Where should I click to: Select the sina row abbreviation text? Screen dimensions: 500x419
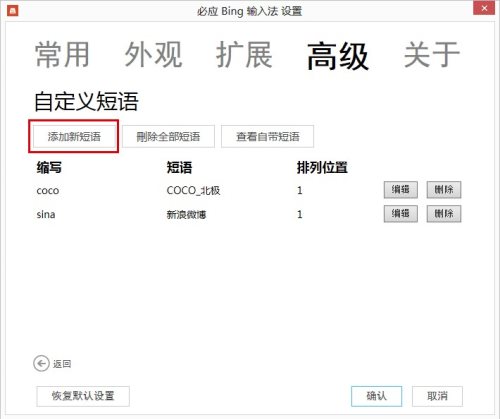click(x=46, y=214)
